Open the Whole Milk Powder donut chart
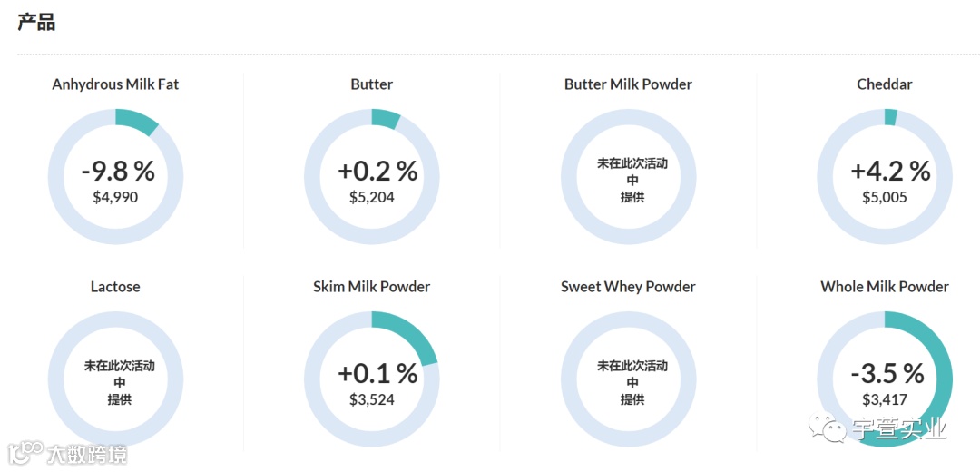This screenshot has height=472, width=980. click(x=885, y=379)
